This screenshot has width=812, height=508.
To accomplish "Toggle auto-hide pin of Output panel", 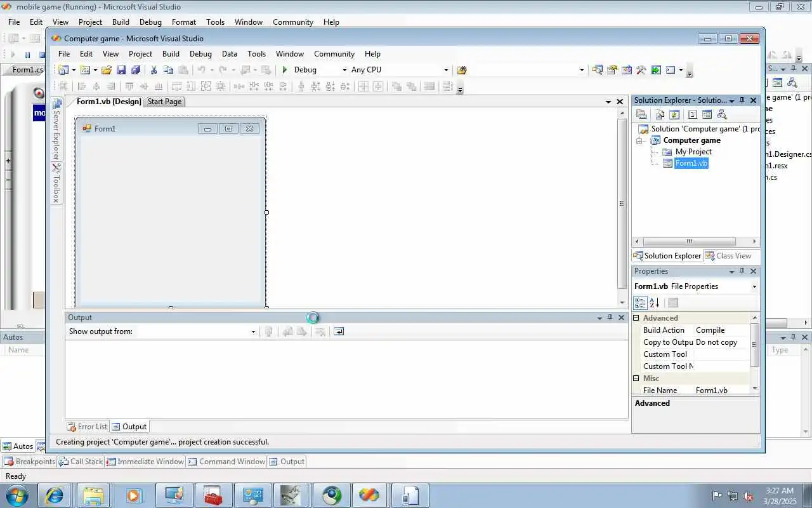I will pyautogui.click(x=610, y=317).
